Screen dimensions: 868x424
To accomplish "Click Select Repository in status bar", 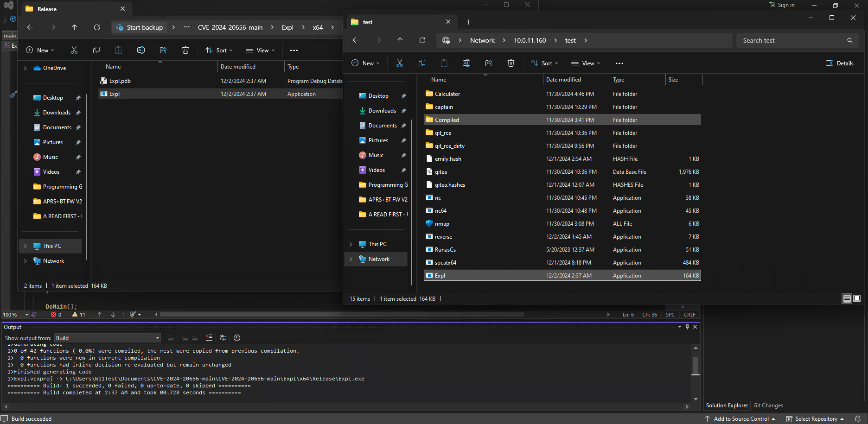I will tap(815, 419).
